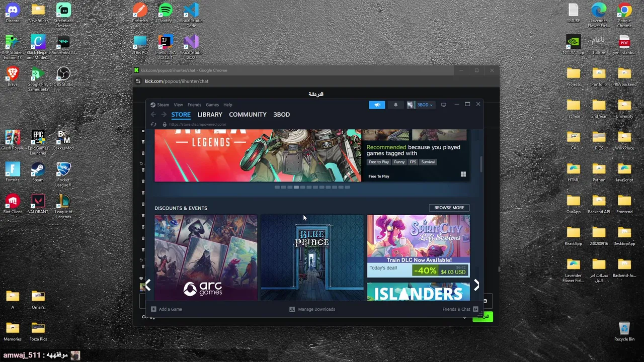644x362 pixels.
Task: Click the Steam store URL field
Action: pyautogui.click(x=198, y=124)
